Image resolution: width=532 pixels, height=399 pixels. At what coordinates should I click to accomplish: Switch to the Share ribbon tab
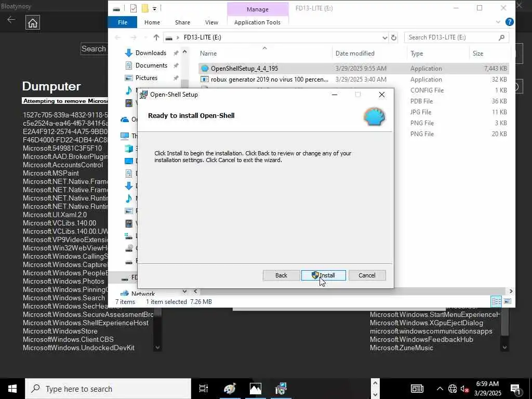[x=182, y=22]
